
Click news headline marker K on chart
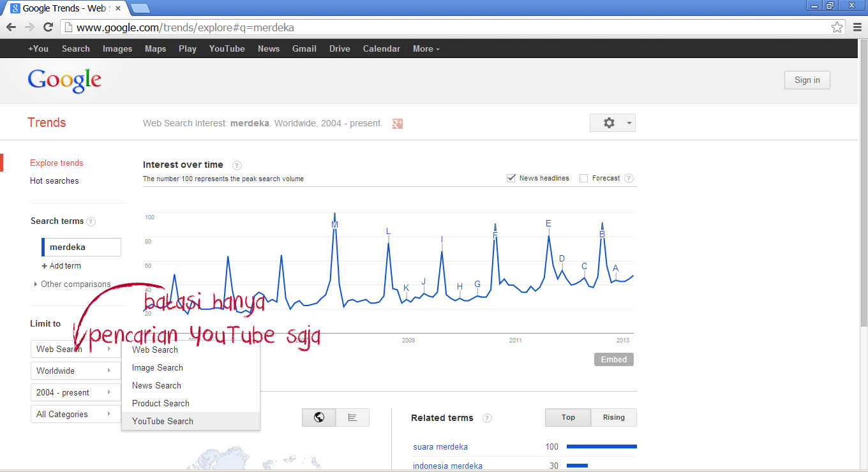click(406, 288)
